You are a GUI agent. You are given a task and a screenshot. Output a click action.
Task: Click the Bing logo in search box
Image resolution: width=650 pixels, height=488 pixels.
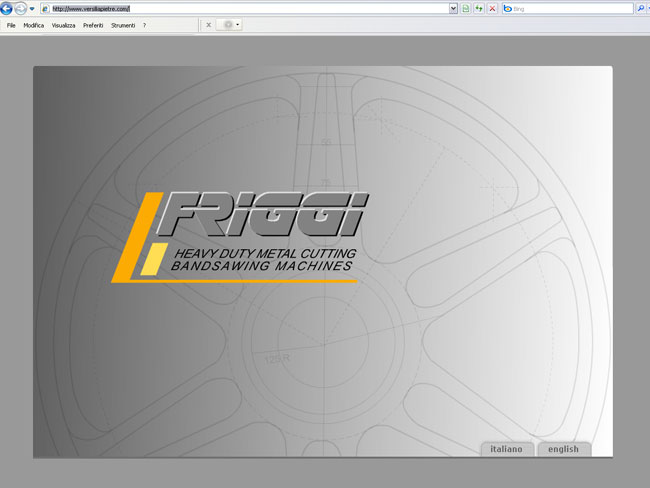(x=507, y=9)
